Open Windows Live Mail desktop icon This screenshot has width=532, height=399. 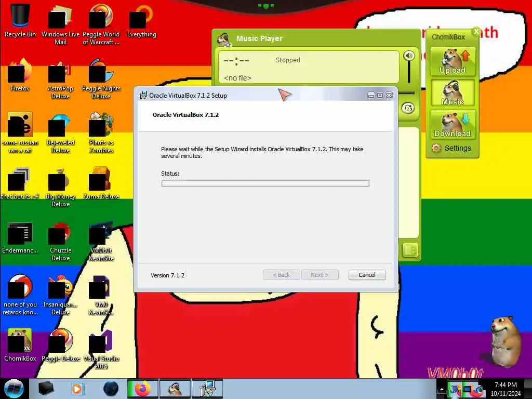(x=60, y=24)
